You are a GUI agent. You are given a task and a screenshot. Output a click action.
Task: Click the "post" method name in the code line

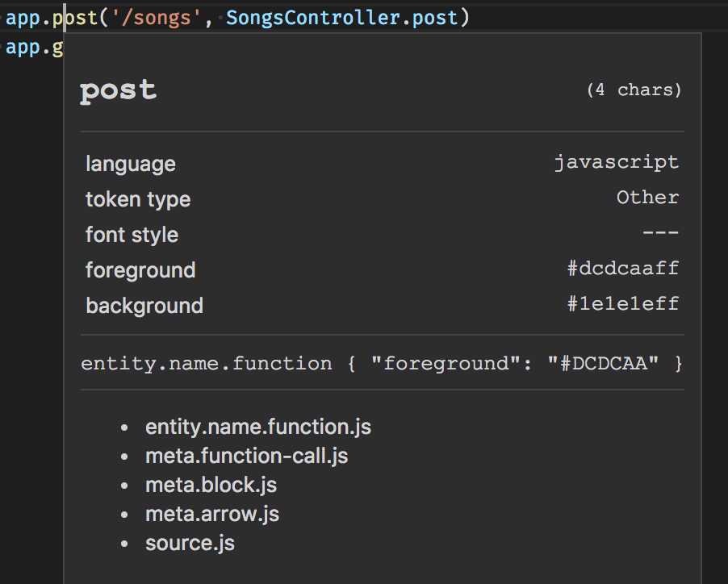point(80,17)
